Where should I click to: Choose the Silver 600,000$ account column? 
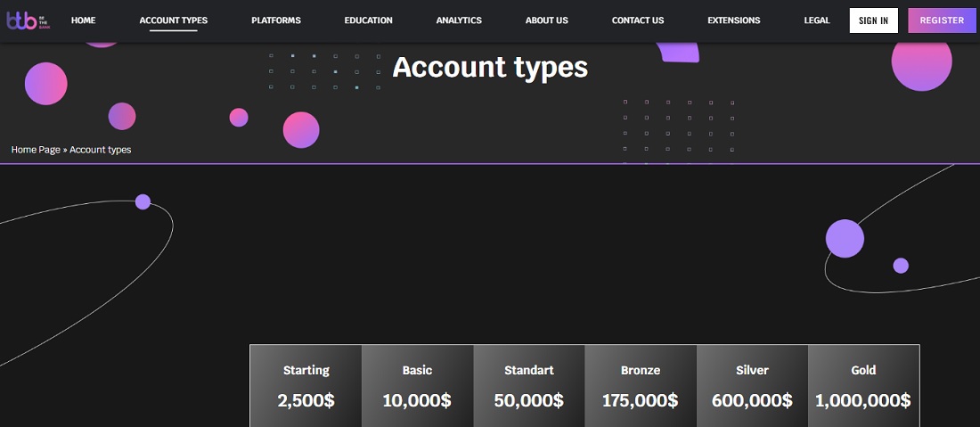tap(752, 386)
